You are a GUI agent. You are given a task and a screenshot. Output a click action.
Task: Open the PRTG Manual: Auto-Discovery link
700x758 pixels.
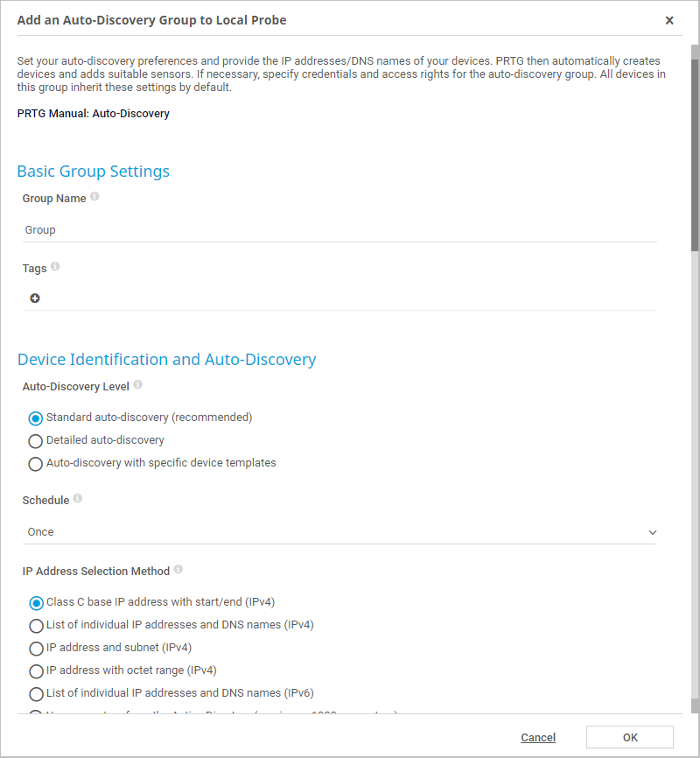coord(94,114)
